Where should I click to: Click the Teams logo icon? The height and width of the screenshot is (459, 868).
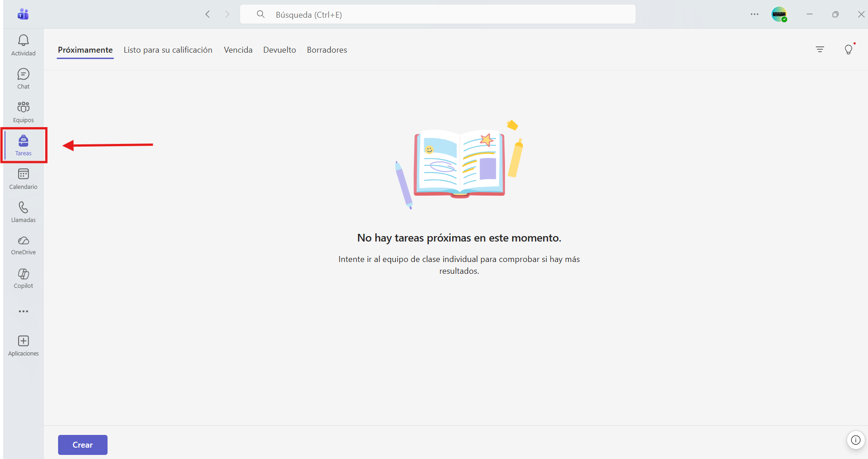click(23, 14)
